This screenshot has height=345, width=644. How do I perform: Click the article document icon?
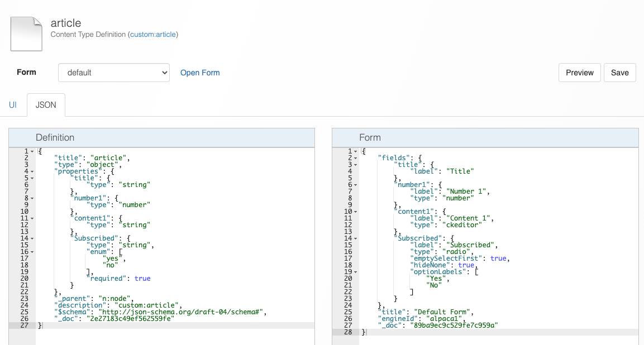(x=26, y=33)
